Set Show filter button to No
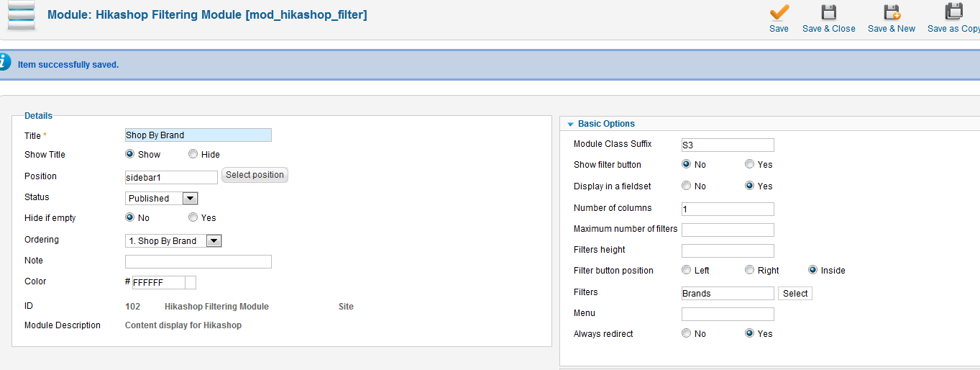The width and height of the screenshot is (980, 370). (686, 164)
